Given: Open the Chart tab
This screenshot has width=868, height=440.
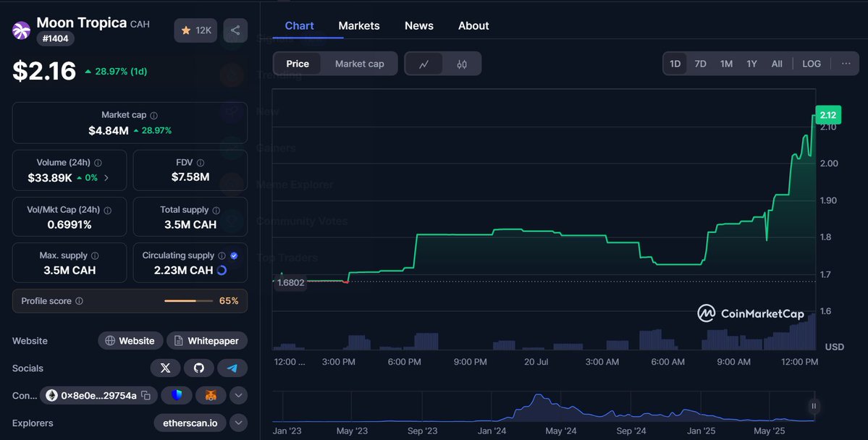Looking at the screenshot, I should tap(300, 25).
